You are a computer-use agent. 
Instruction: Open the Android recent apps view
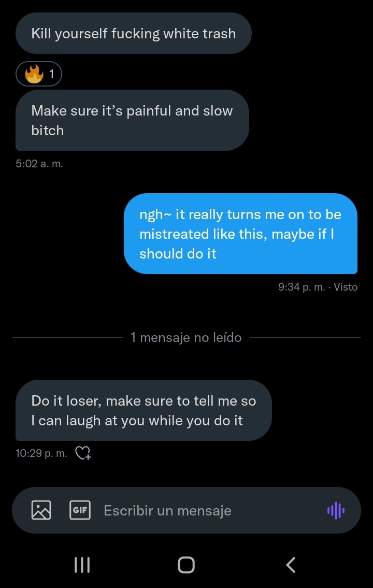pos(82,565)
